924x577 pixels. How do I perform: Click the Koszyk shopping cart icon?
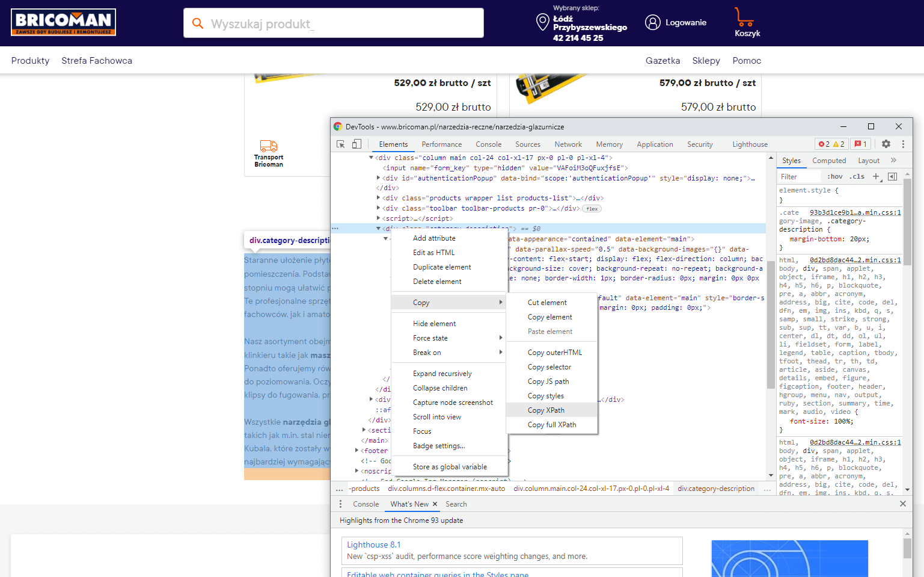[x=744, y=17]
